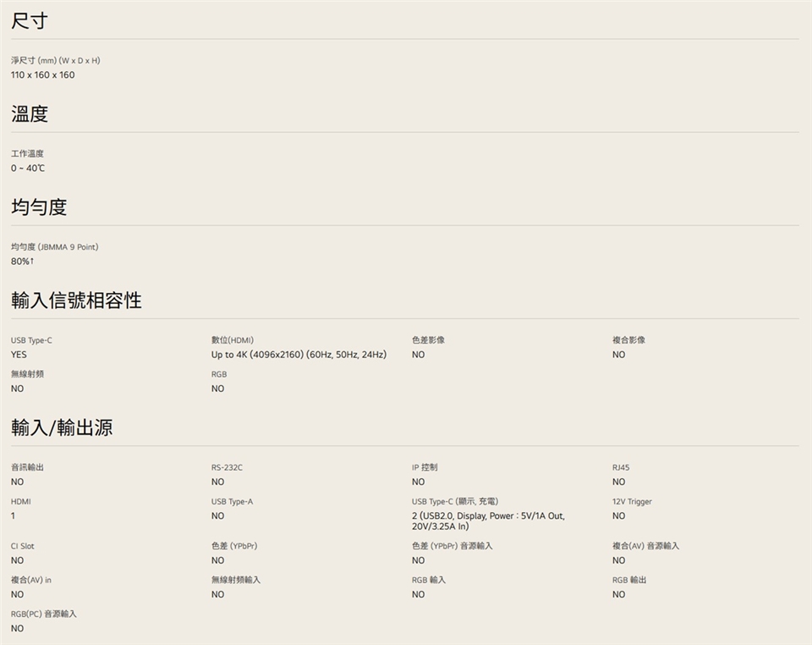Click the RGB(PC) 音源輸入 label
This screenshot has width=812, height=645.
[x=44, y=614]
